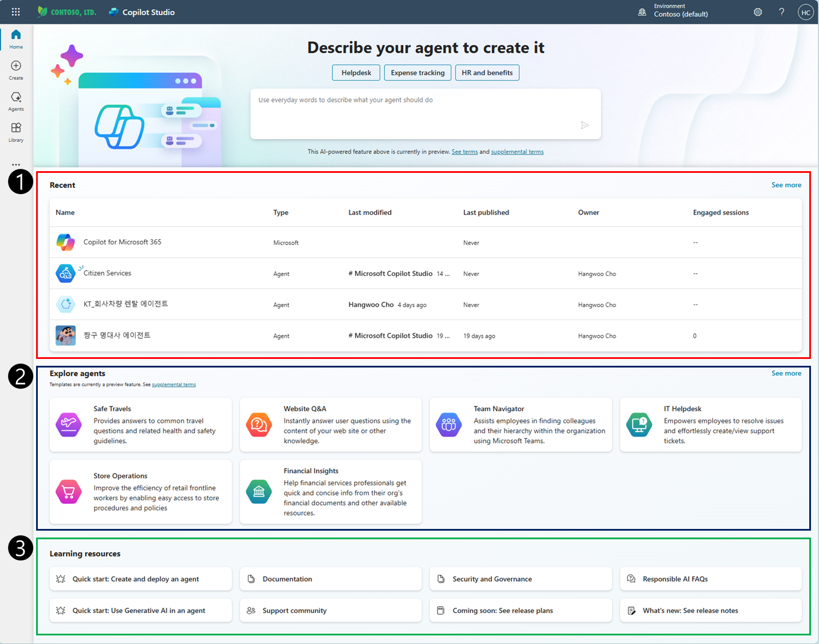The width and height of the screenshot is (819, 644).
Task: Click the environment picker icon
Action: (642, 12)
